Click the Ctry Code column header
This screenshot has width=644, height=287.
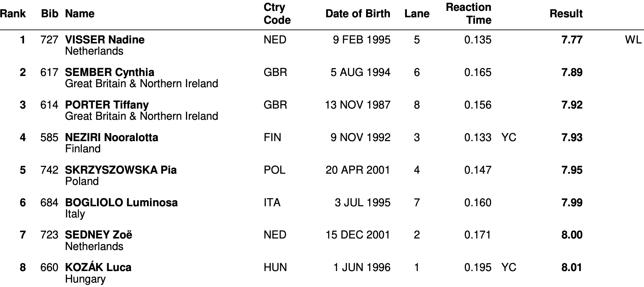click(x=277, y=14)
